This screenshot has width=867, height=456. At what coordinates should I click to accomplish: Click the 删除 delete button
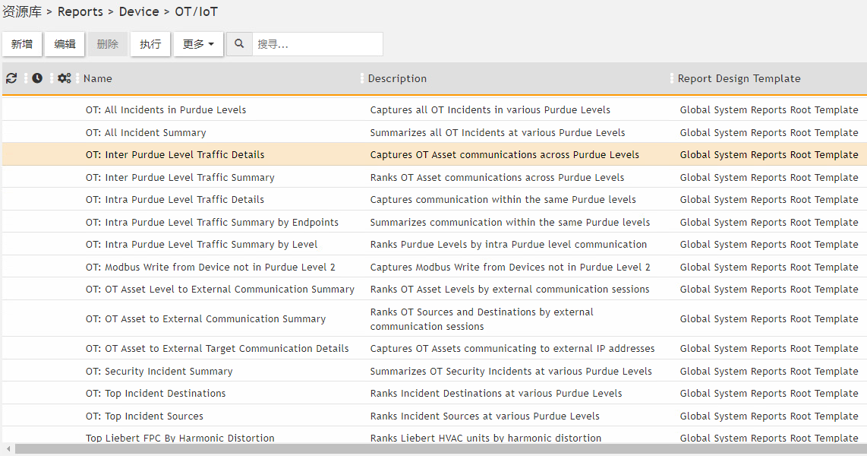pos(107,44)
